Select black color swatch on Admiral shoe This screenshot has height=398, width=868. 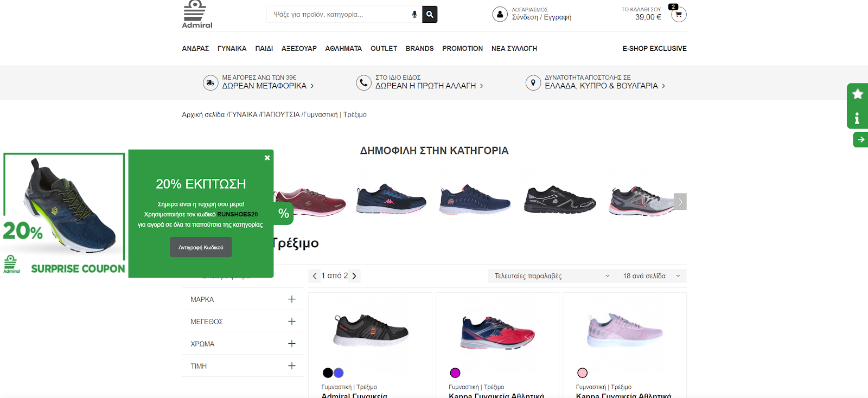pyautogui.click(x=328, y=373)
